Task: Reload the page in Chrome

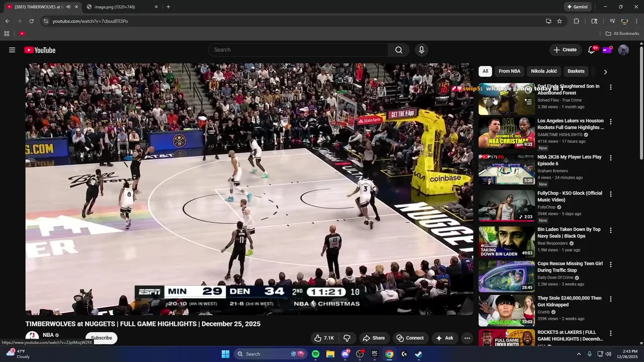Action: [31, 21]
